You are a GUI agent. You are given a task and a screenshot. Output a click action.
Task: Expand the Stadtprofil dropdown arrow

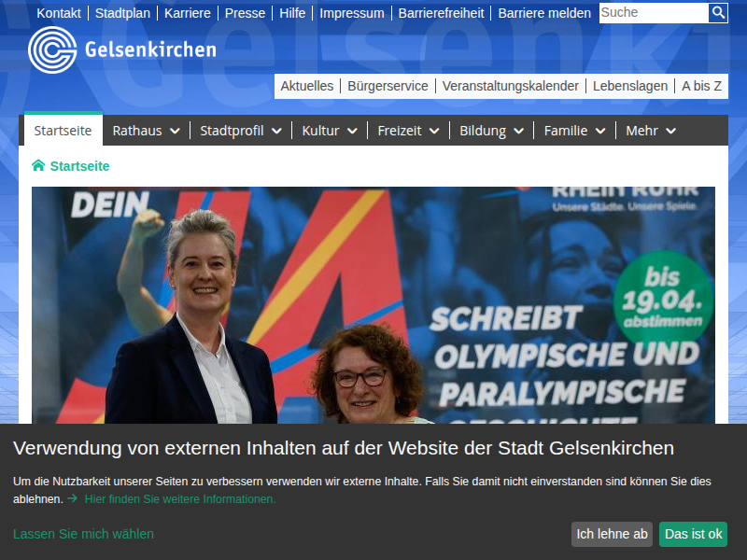pyautogui.click(x=276, y=131)
